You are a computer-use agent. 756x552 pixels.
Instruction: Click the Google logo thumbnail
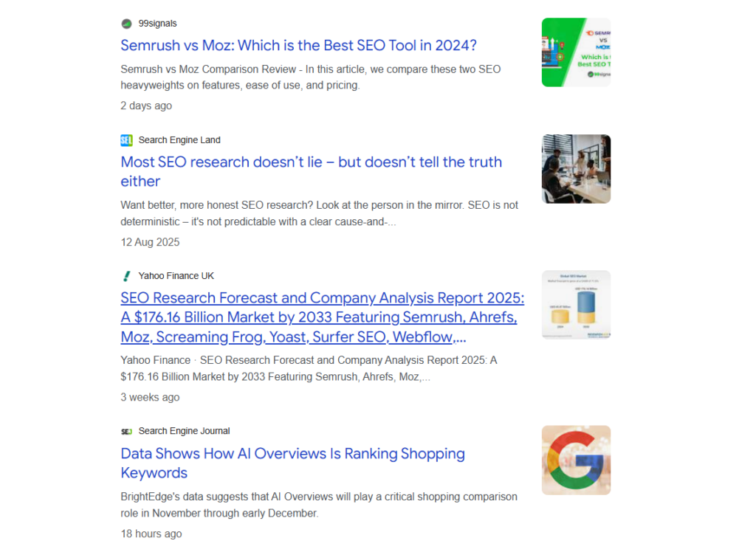click(x=576, y=460)
